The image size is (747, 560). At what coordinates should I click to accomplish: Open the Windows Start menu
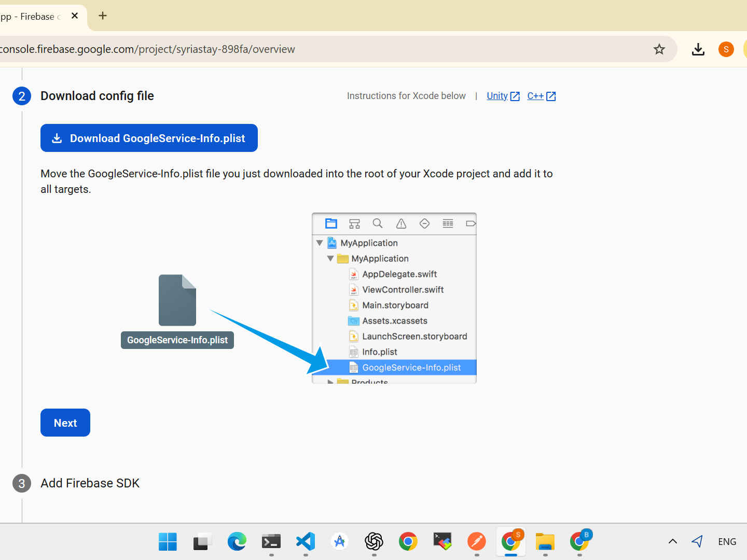click(168, 542)
